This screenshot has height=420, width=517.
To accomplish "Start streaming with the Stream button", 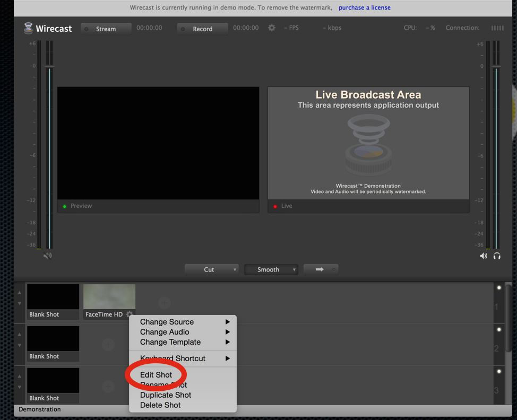I will 106,29.
